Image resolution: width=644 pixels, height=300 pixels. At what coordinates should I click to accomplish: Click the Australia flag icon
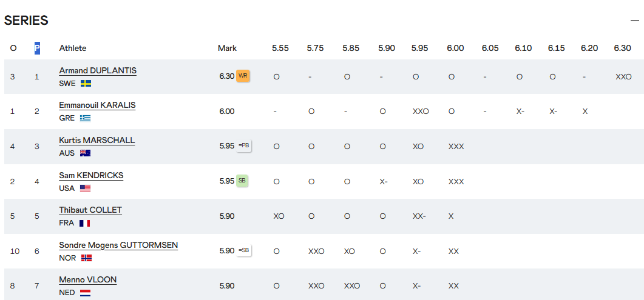point(85,153)
